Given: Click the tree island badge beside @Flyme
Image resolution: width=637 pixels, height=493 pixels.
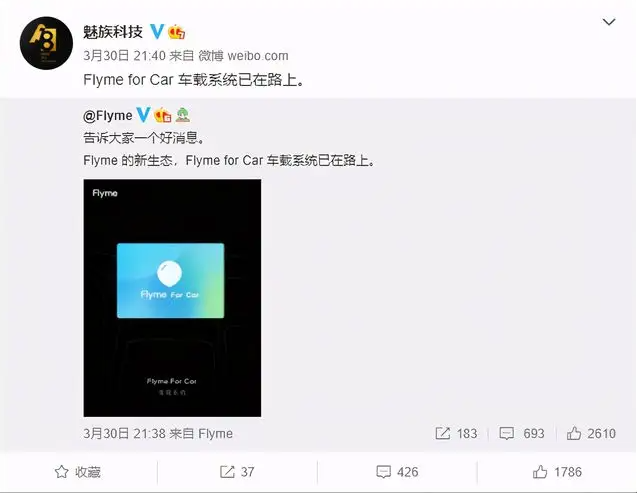Looking at the screenshot, I should 183,115.
